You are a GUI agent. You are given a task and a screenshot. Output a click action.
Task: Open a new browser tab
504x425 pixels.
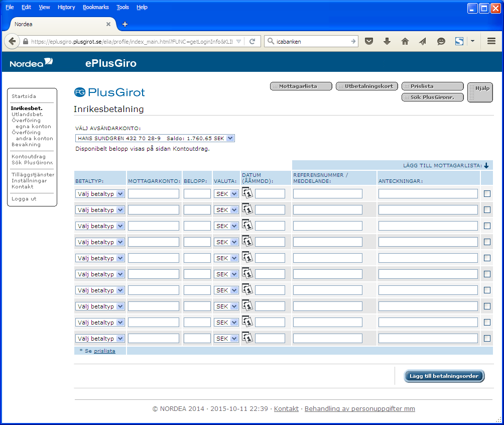[x=125, y=24]
